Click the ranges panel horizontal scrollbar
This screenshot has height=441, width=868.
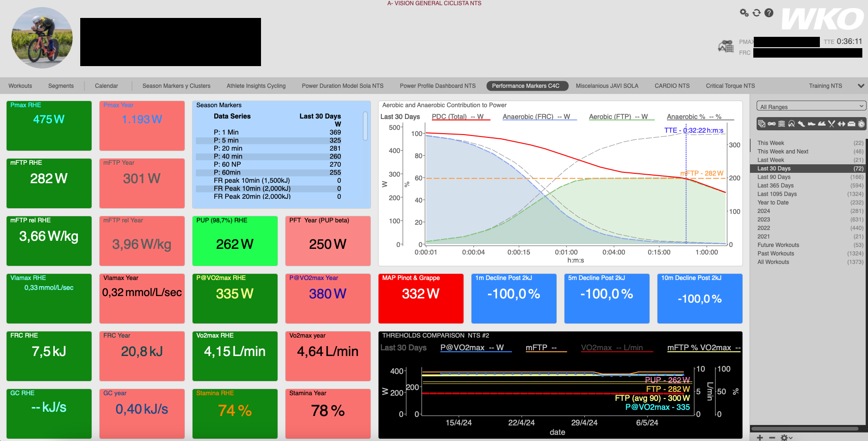coord(806,429)
